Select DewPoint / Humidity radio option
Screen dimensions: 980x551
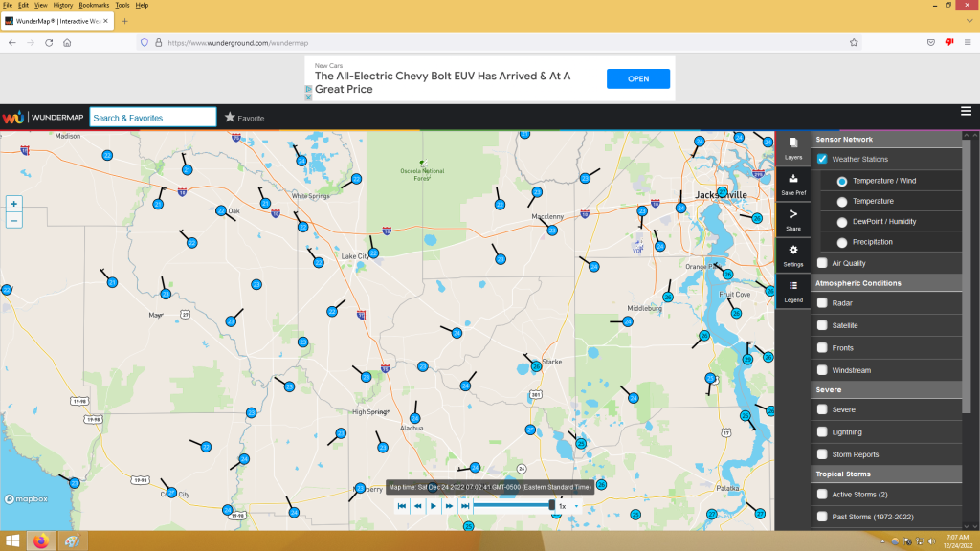pos(842,222)
